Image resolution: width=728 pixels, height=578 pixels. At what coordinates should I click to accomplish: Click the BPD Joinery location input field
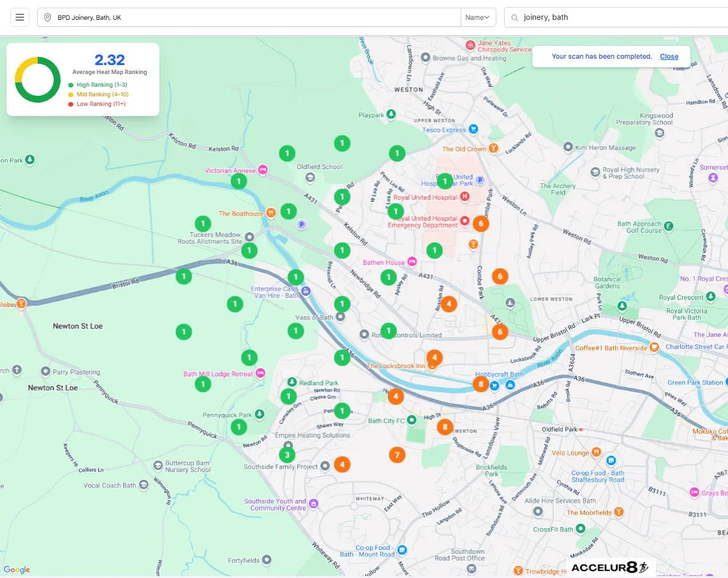coord(249,17)
